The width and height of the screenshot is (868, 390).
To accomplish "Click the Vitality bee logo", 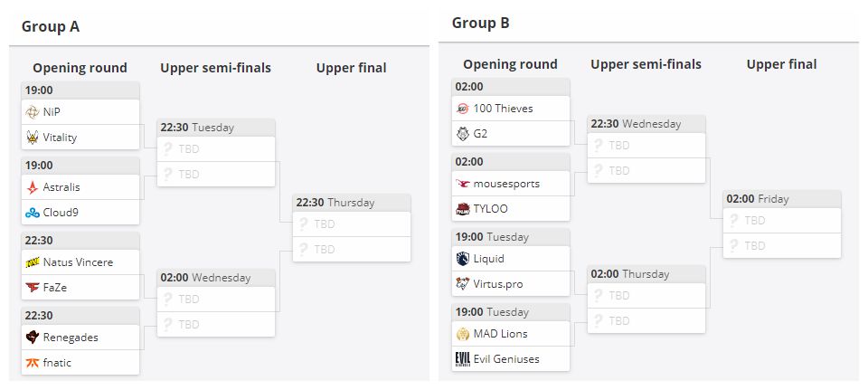I will coord(33,138).
